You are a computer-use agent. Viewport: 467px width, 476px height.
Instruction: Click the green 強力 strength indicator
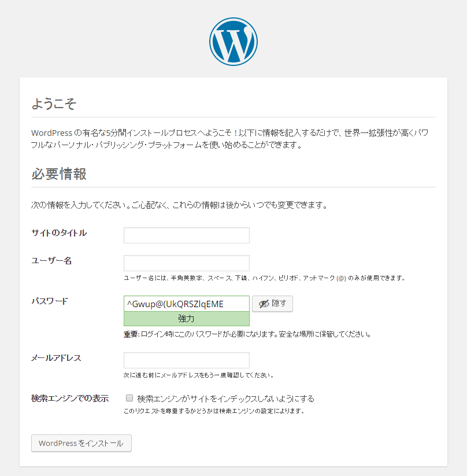pos(187,319)
